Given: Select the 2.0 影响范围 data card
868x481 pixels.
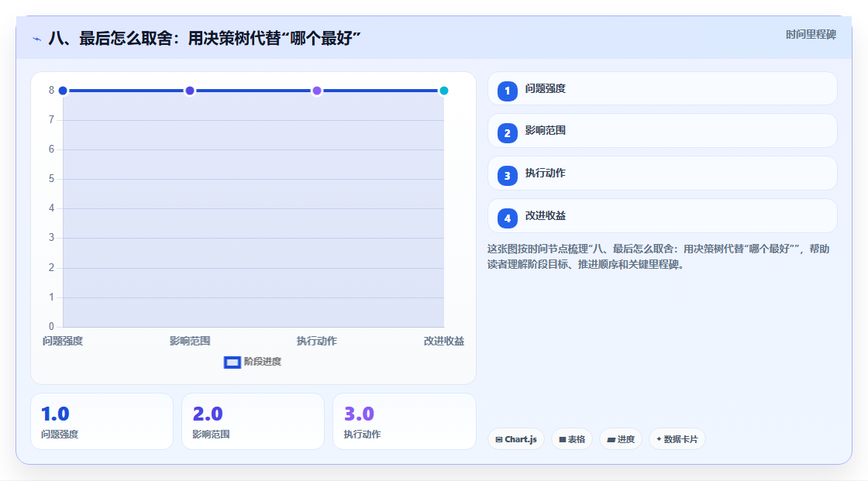Looking at the screenshot, I should click(x=253, y=421).
